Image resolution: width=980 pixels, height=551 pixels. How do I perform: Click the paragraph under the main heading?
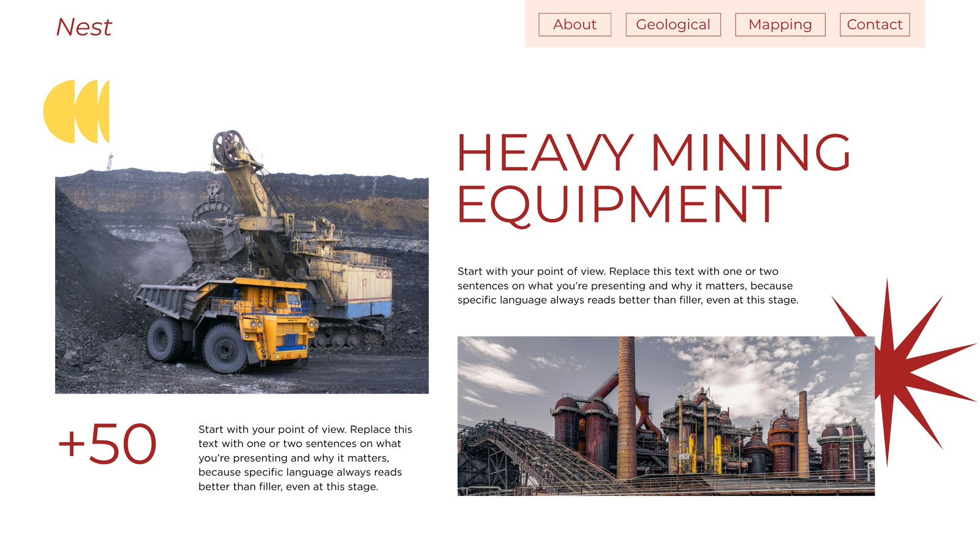[628, 285]
